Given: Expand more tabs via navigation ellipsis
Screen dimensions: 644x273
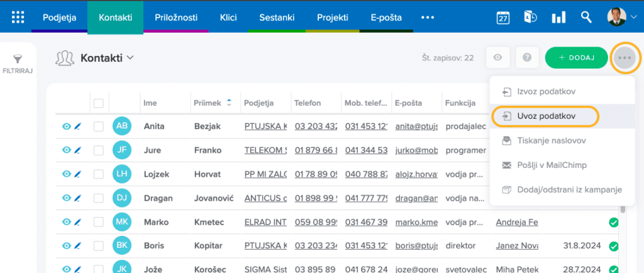Looking at the screenshot, I should click(428, 17).
